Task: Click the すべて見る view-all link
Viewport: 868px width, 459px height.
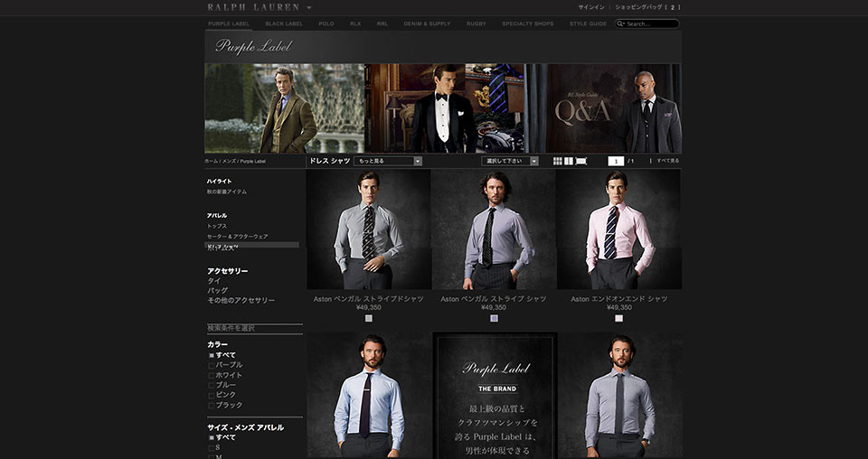Action: point(667,160)
